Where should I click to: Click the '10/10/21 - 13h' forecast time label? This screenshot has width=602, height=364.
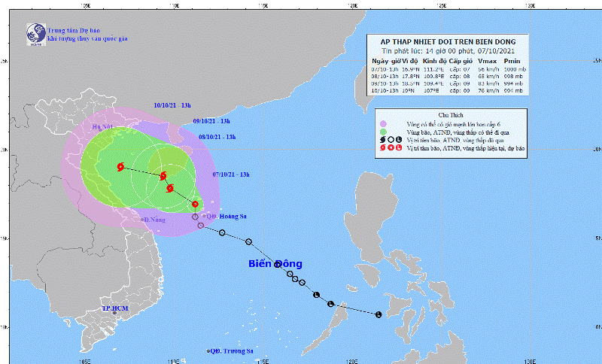pos(173,107)
